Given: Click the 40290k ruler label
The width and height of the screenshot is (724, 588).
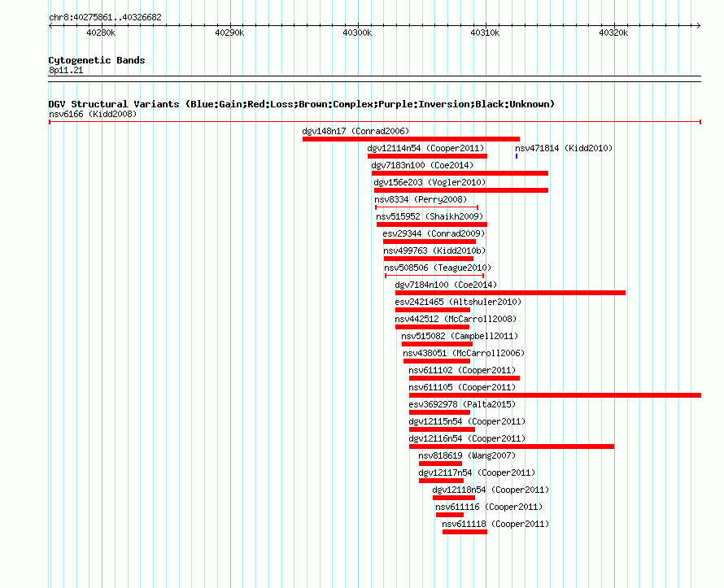Looking at the screenshot, I should pyautogui.click(x=229, y=33).
